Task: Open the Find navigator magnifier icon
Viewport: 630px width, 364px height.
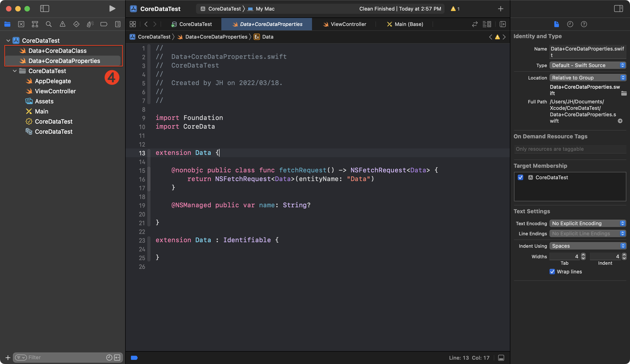Action: point(49,24)
